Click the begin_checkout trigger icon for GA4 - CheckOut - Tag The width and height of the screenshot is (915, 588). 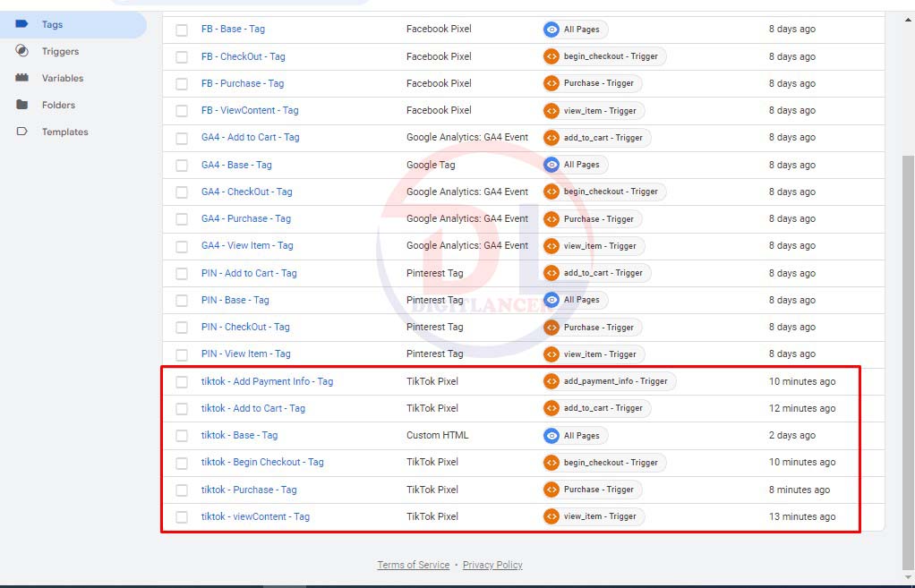pos(551,192)
